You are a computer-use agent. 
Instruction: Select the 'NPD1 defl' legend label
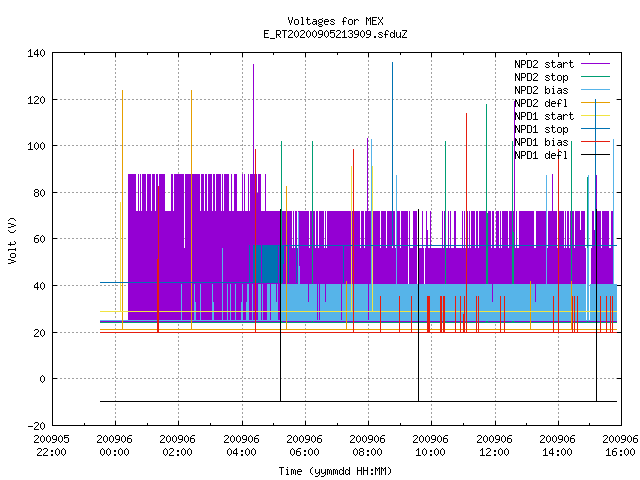(541, 156)
